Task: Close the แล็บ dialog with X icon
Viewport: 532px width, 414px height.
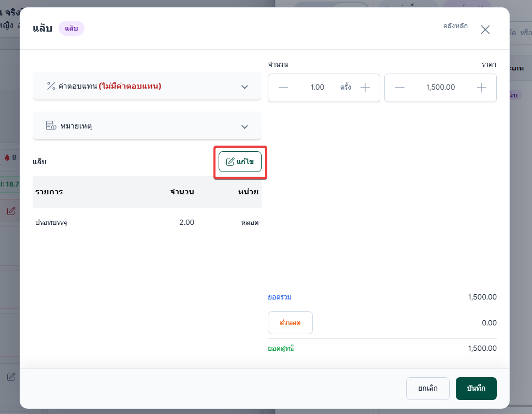Action: (x=485, y=30)
